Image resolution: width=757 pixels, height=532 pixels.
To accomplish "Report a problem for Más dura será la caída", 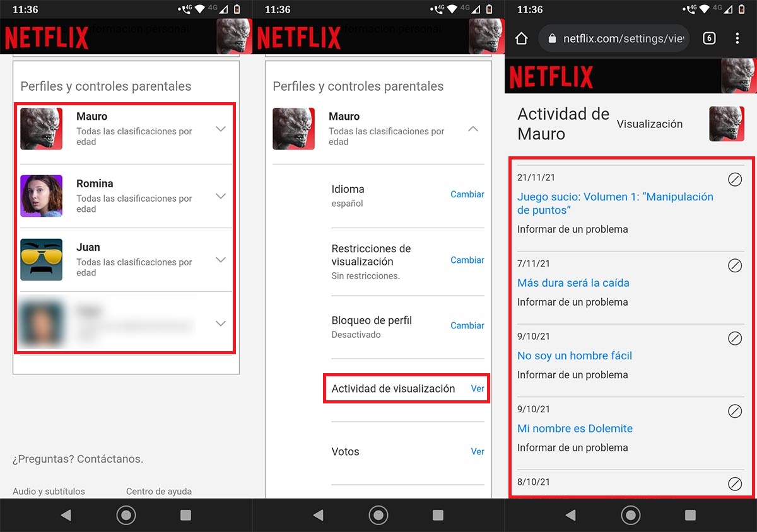I will tap(573, 302).
